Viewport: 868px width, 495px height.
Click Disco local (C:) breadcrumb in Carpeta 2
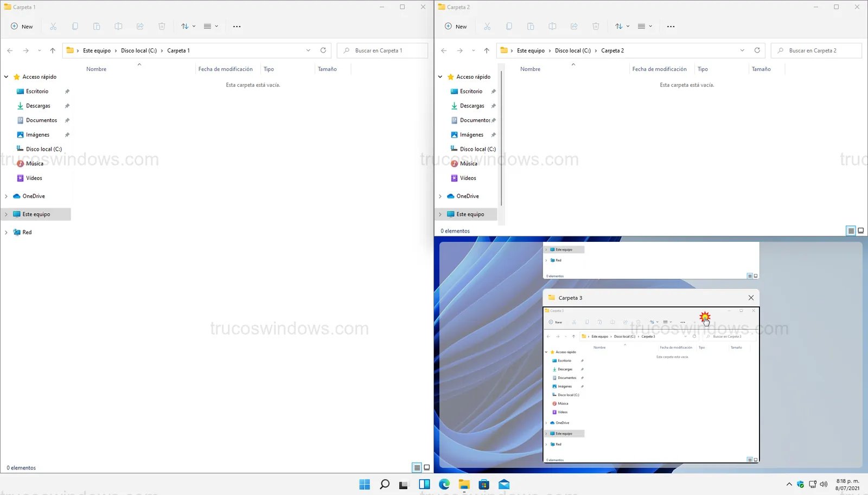point(572,50)
